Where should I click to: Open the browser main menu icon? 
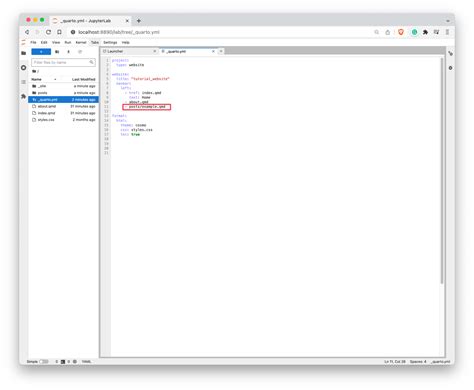coord(447,32)
